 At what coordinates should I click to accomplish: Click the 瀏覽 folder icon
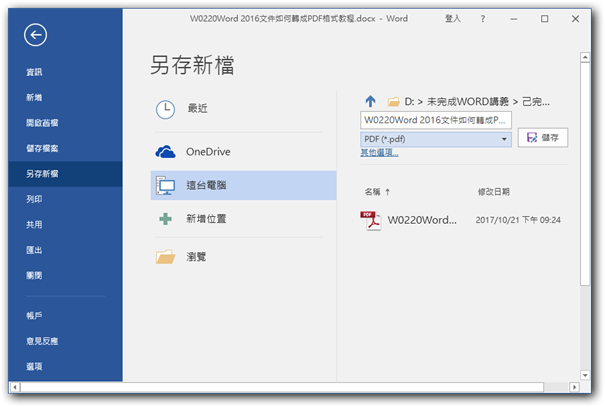tap(166, 257)
